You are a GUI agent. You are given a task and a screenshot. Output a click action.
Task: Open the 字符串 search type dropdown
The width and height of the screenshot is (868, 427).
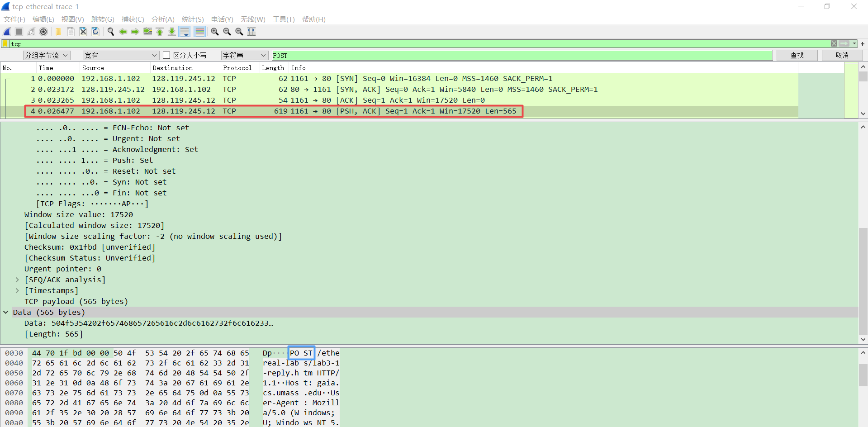(244, 55)
